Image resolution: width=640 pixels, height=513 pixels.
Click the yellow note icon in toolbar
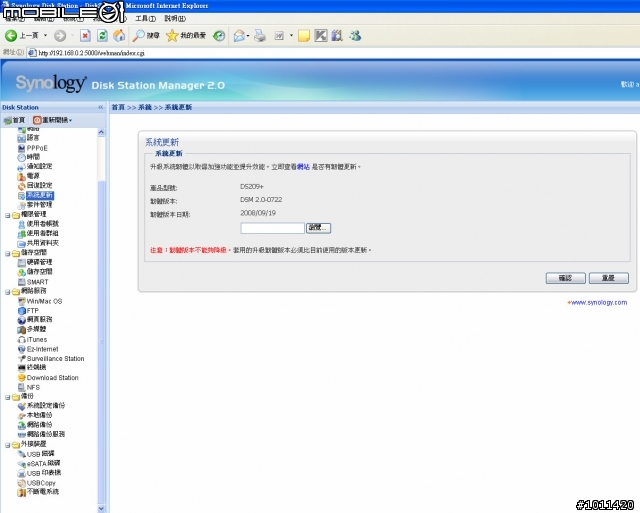pos(304,36)
